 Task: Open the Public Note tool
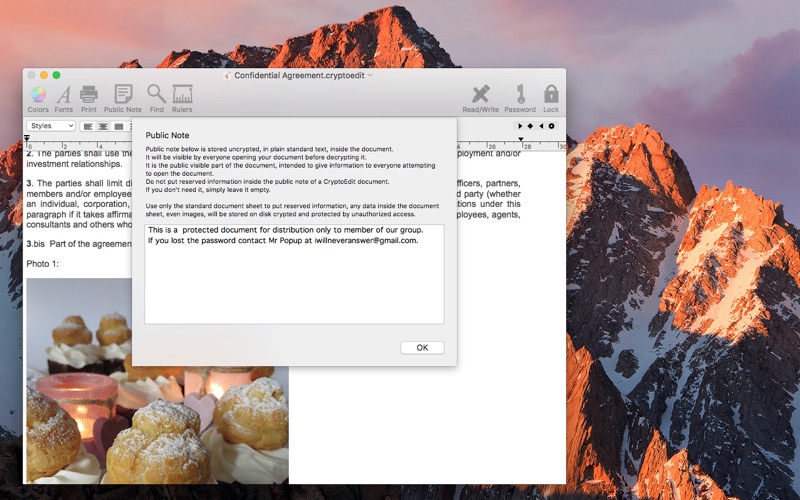coord(123,96)
